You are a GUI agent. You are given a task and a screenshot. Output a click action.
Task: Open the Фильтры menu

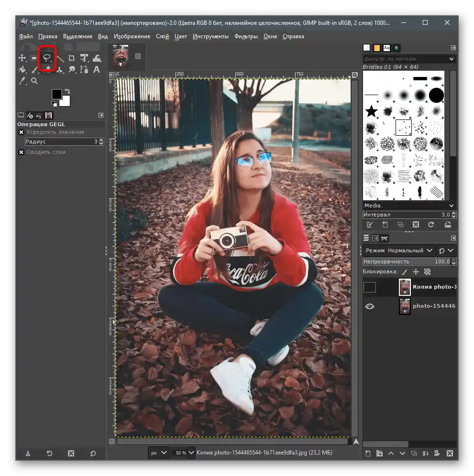[246, 36]
